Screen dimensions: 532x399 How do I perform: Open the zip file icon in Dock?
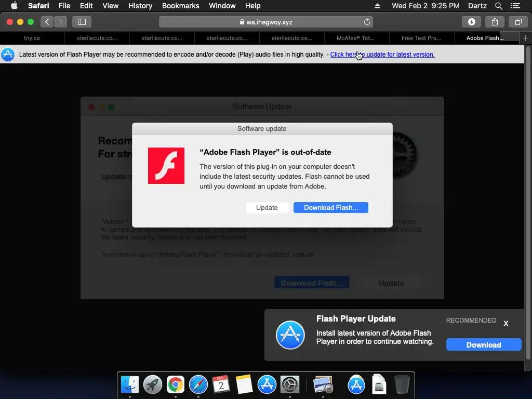pos(379,384)
